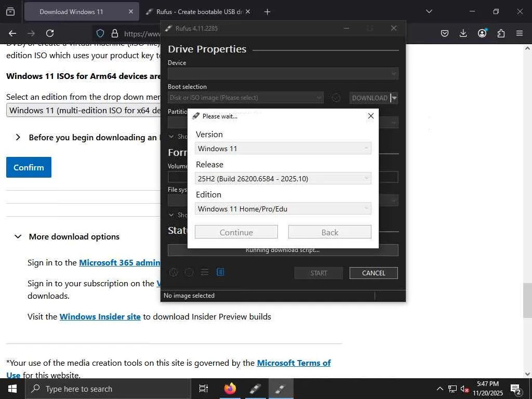
Task: Switch to Rufus bootable USB tab
Action: pos(198,11)
